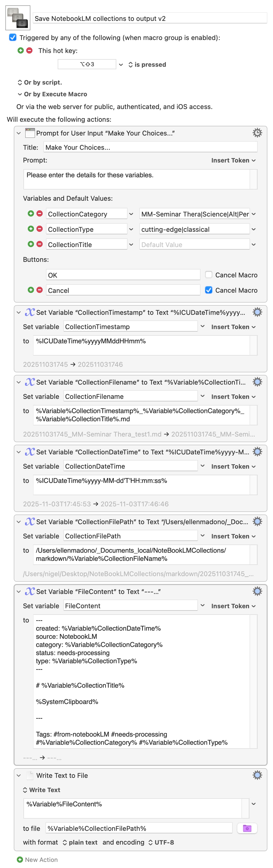Click the macro icon thumbnail at top

coord(18,18)
